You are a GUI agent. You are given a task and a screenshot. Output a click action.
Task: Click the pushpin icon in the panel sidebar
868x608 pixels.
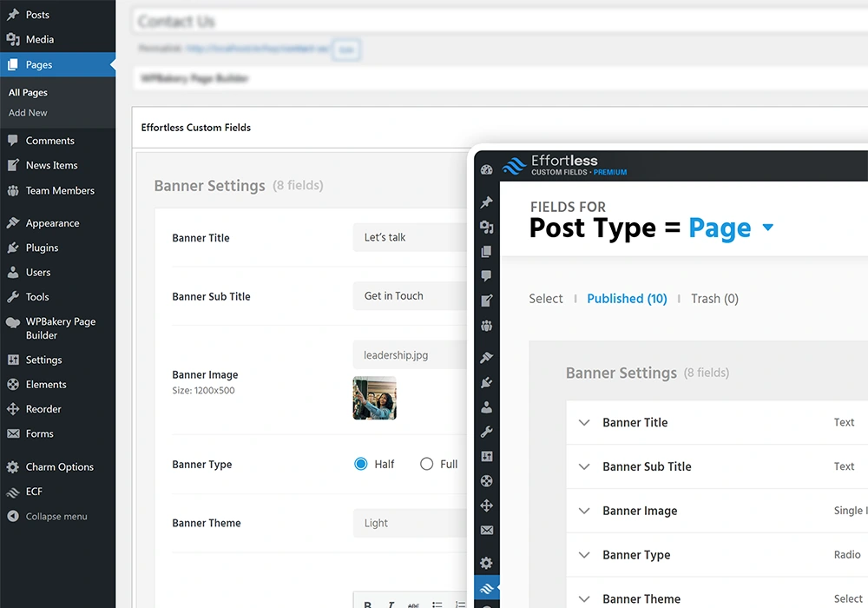pos(487,202)
